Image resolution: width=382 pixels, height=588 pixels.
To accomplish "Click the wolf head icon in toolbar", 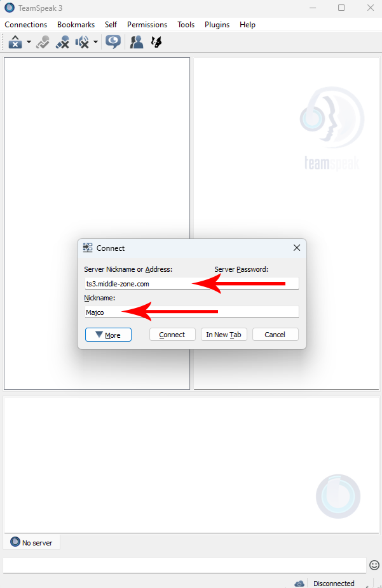I will pyautogui.click(x=156, y=42).
